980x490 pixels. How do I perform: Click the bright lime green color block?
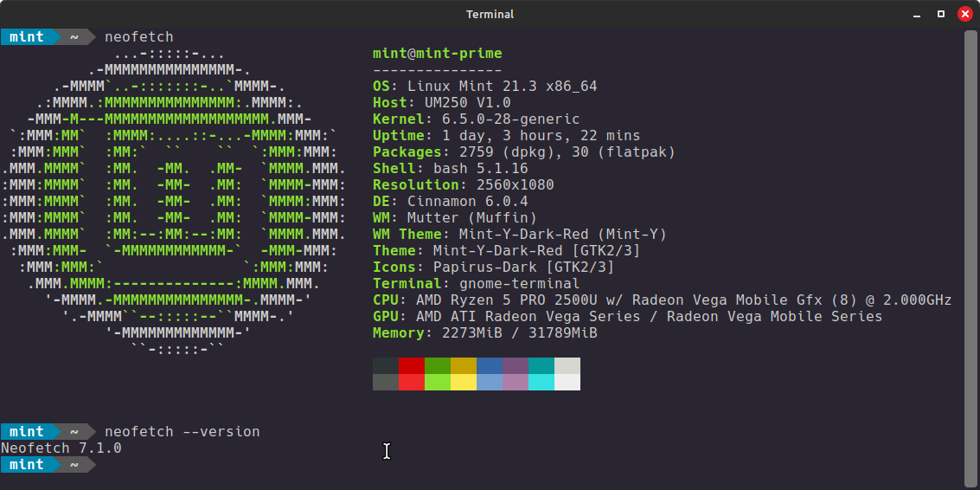click(438, 383)
